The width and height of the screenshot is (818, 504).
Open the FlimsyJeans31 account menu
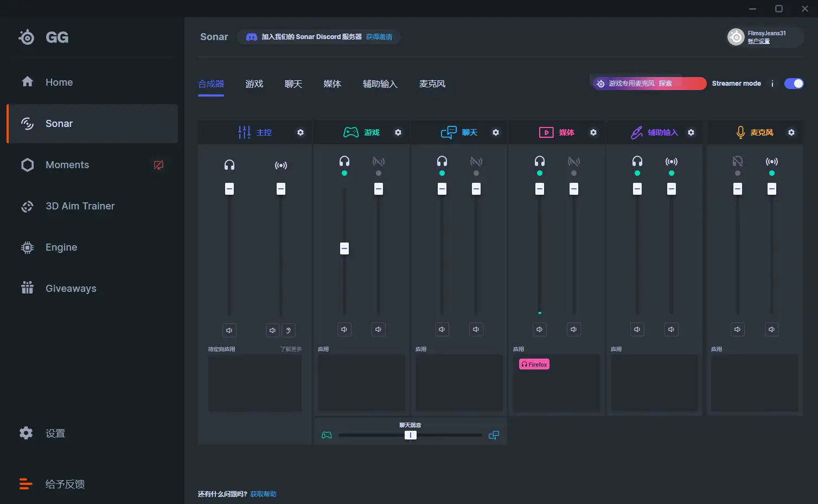(765, 37)
